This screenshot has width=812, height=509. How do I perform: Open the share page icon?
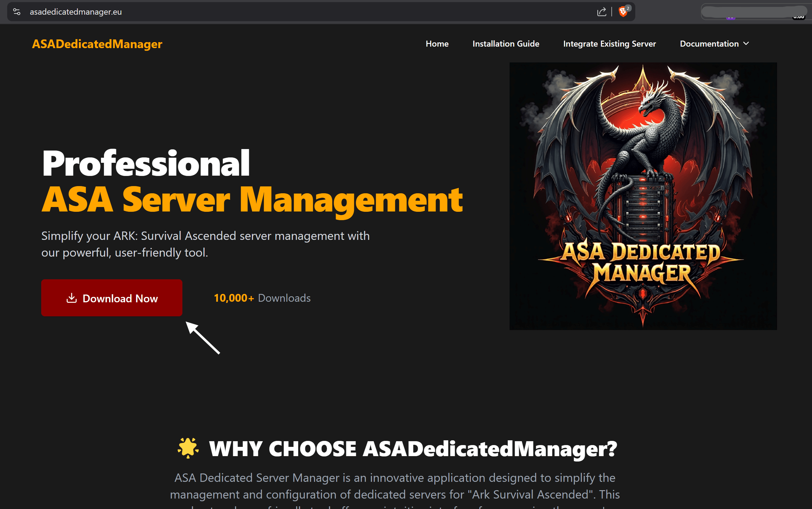tap(602, 12)
